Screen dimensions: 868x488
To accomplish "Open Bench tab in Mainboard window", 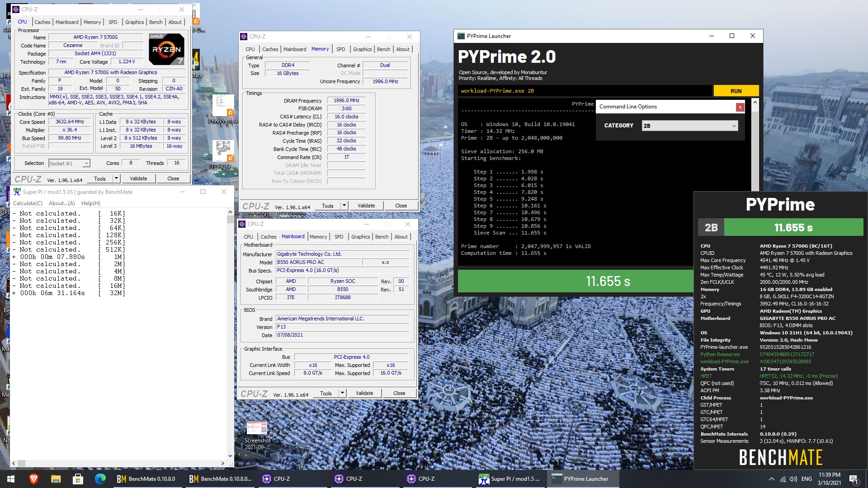I will coord(382,237).
